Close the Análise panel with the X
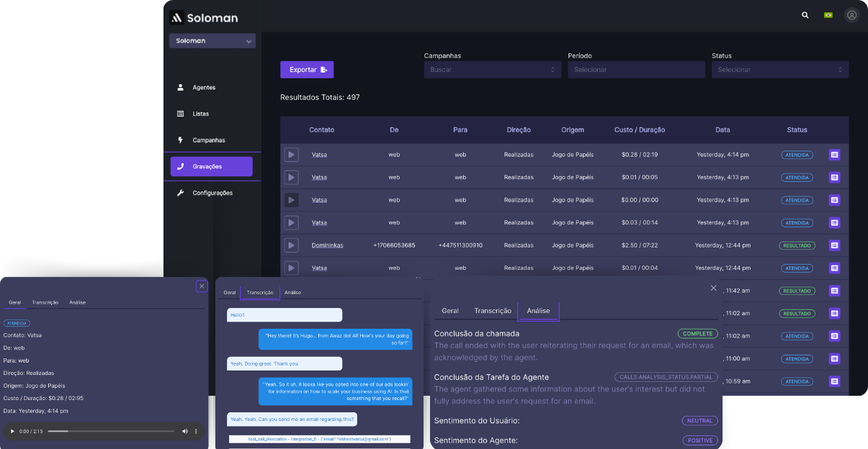The height and width of the screenshot is (449, 868). coord(713,288)
